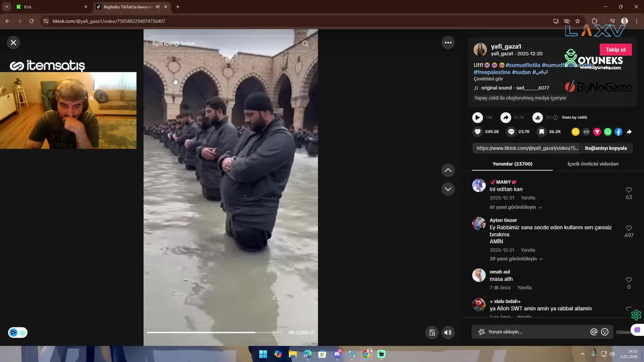Viewport: 644px width, 362px height.
Task: Reply to omah aul's comment via Yanıtla
Action: [524, 288]
